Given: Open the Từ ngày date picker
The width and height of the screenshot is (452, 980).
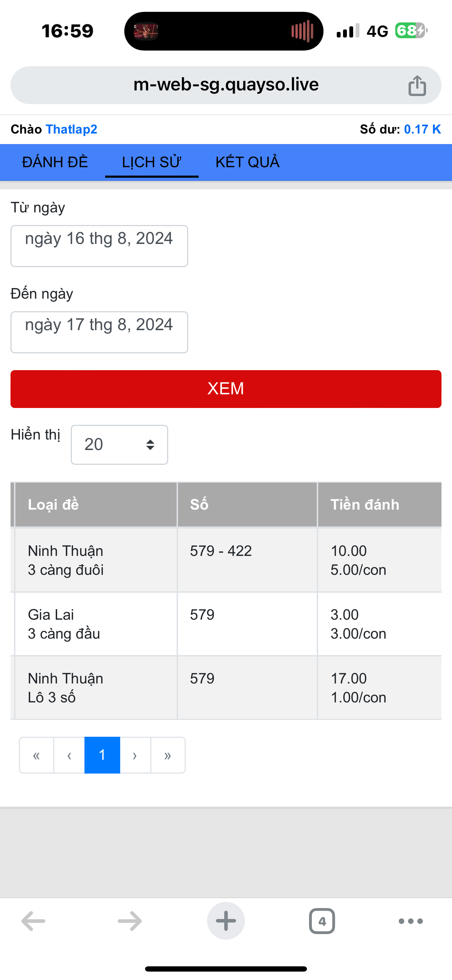Looking at the screenshot, I should 99,246.
